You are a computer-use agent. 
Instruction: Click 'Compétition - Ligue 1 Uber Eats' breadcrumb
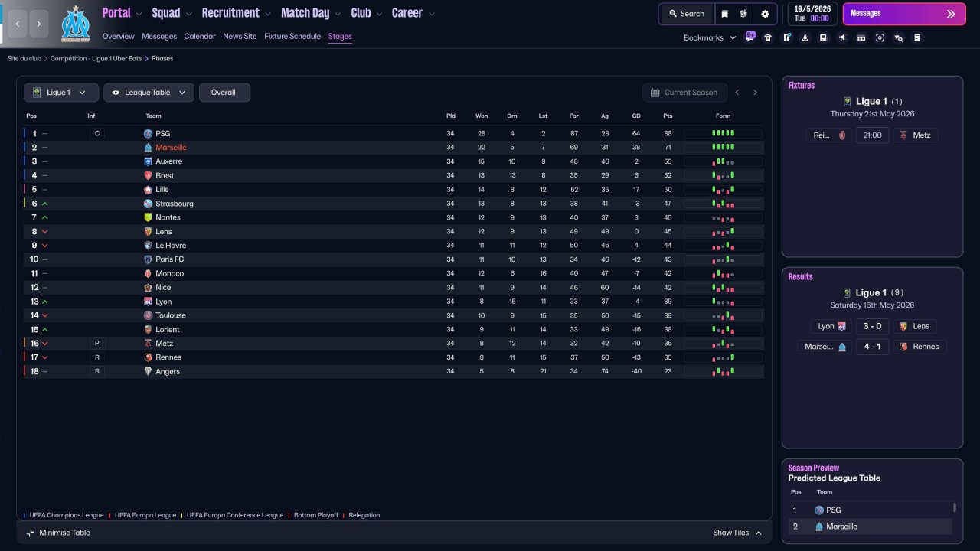point(96,58)
